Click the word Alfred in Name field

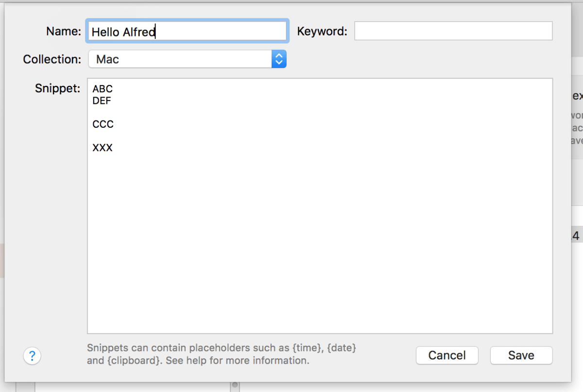[139, 32]
